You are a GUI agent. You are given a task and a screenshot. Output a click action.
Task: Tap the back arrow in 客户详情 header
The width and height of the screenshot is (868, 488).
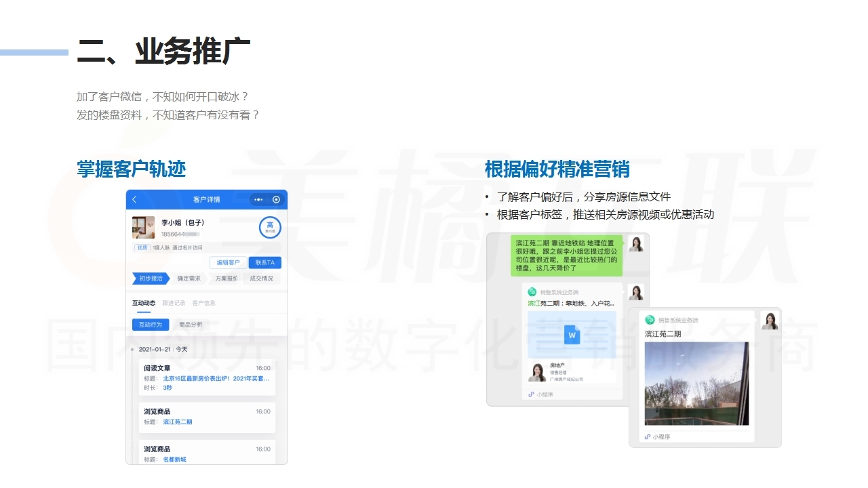point(134,199)
